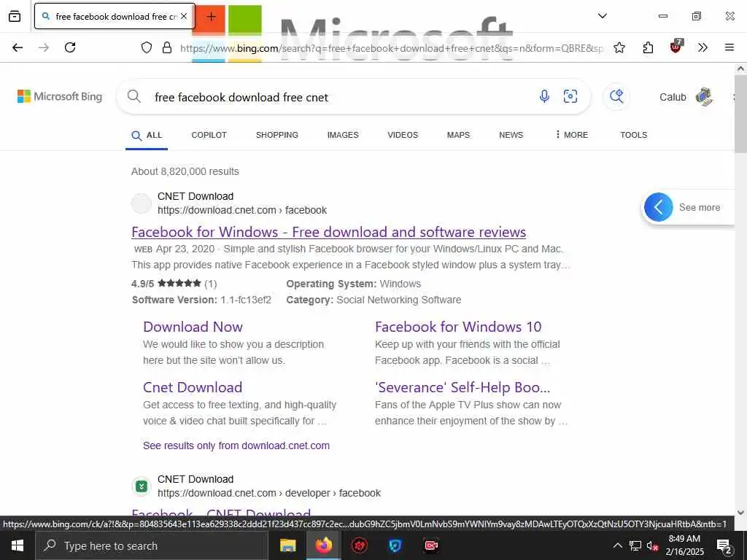Start voice search with the microphone icon
The width and height of the screenshot is (747, 560).
coord(544,97)
